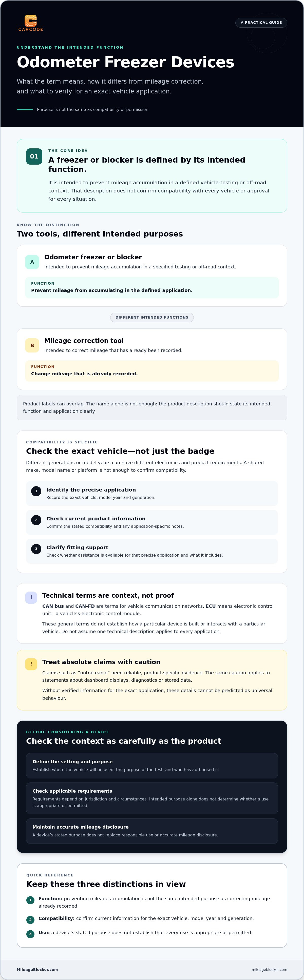The width and height of the screenshot is (304, 980).
Task: Click the green A badge icon
Action: pos(32,262)
